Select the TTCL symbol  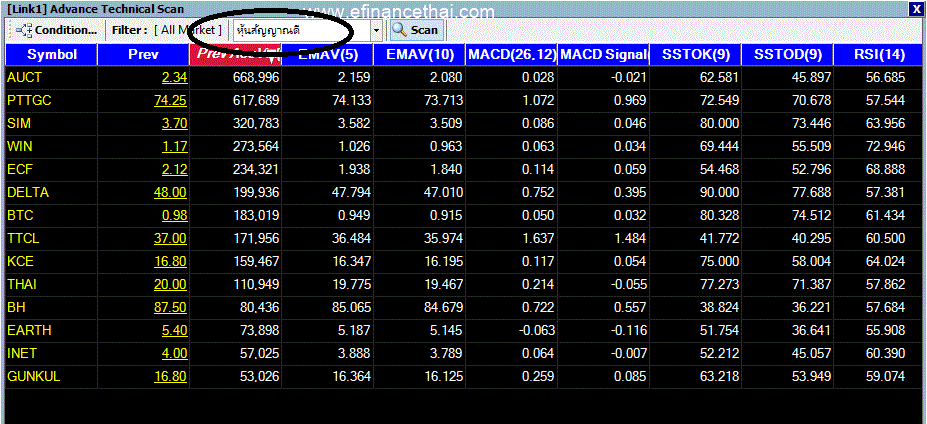pos(23,239)
